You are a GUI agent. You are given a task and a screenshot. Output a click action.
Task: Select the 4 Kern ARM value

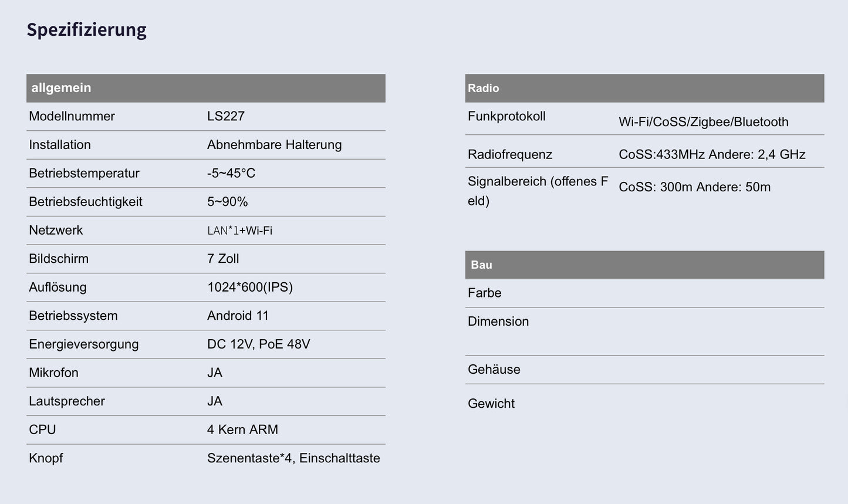pyautogui.click(x=242, y=429)
